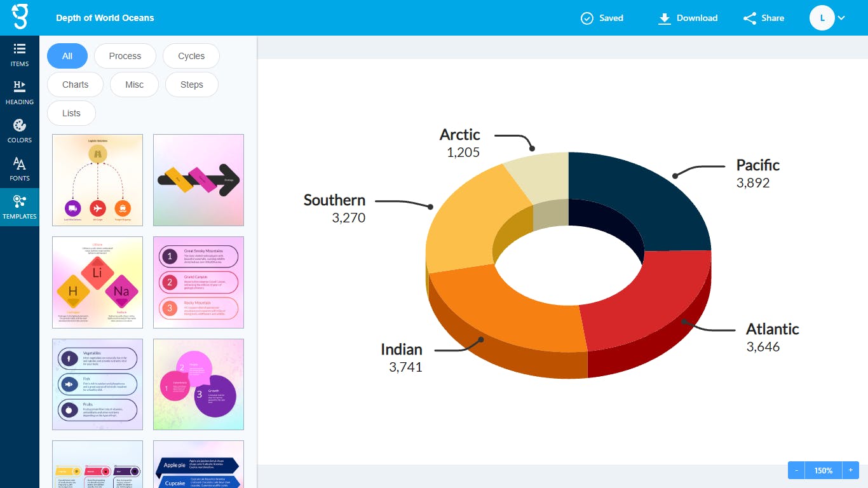
Task: Filter templates by Steps
Action: pos(192,85)
